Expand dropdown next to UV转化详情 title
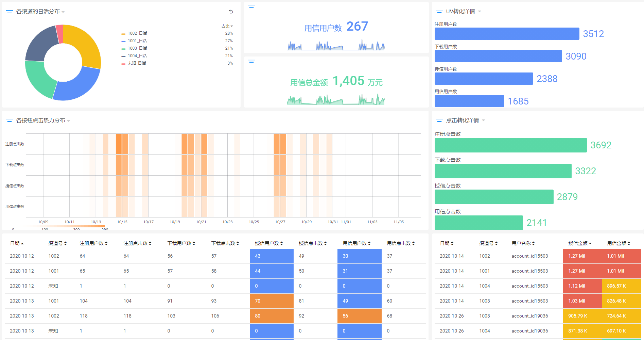The height and width of the screenshot is (340, 644). (x=480, y=12)
